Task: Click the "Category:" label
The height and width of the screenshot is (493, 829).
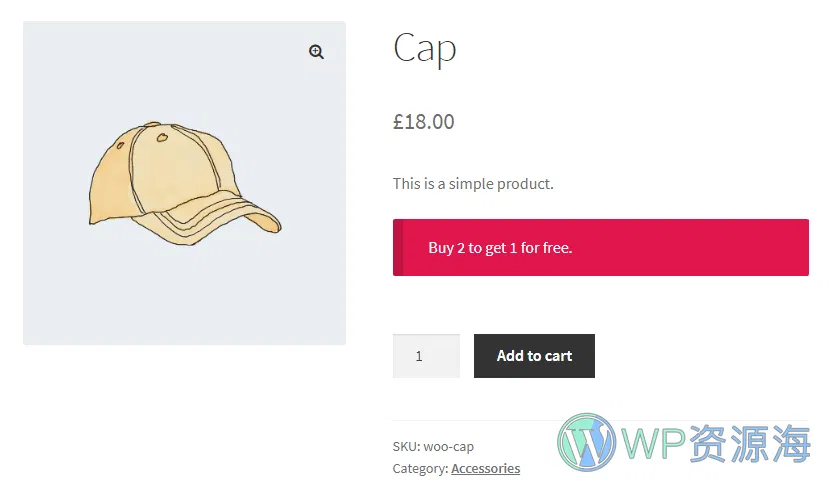Action: 420,468
